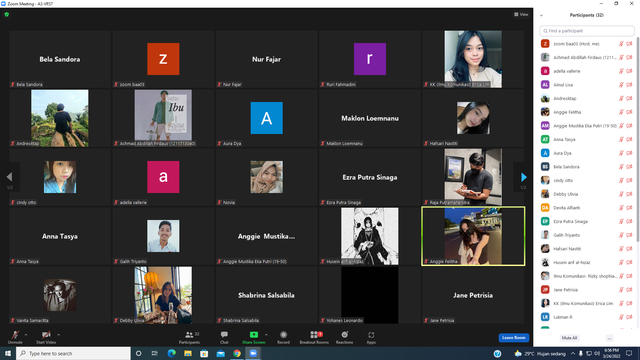Click the green encryption shield icon
The image size is (640, 360).
7,14
